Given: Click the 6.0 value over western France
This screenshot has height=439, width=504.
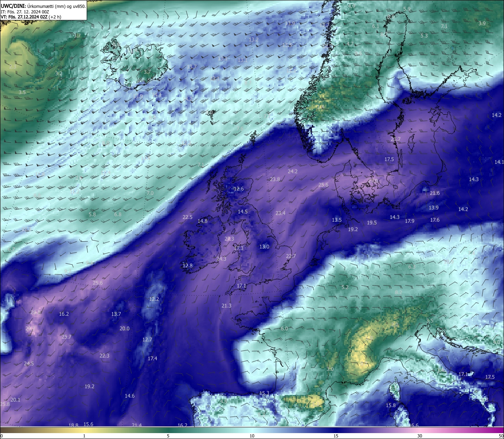Looking at the screenshot, I should click(284, 329).
